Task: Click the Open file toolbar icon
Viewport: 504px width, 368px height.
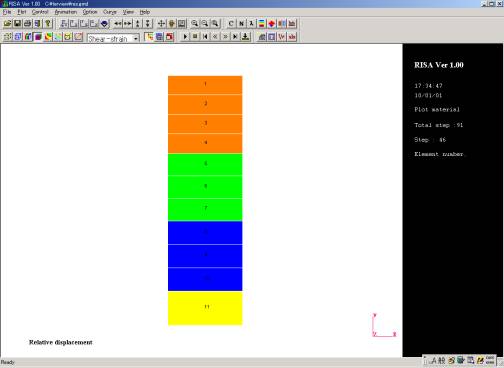Action: [x=8, y=24]
